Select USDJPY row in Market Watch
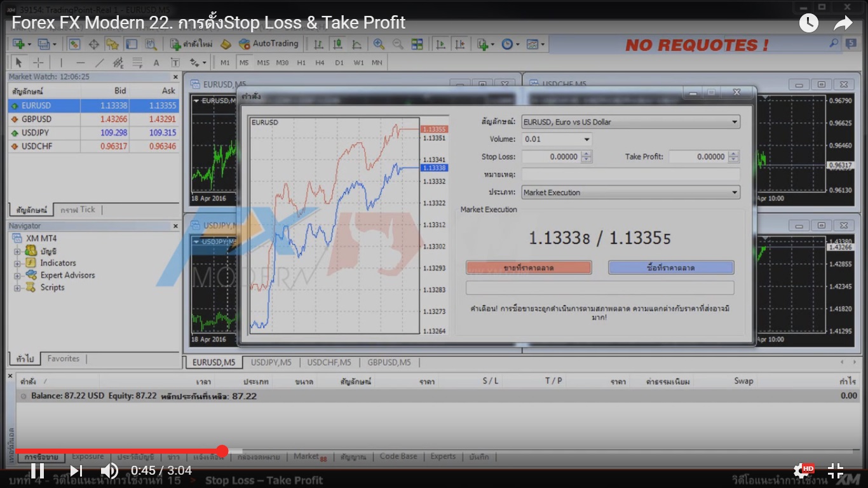The width and height of the screenshot is (868, 488). [x=93, y=133]
